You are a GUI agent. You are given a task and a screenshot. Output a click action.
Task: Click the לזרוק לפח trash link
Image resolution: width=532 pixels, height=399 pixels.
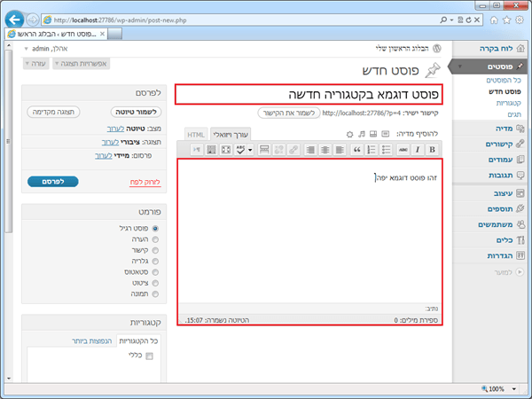tap(145, 182)
